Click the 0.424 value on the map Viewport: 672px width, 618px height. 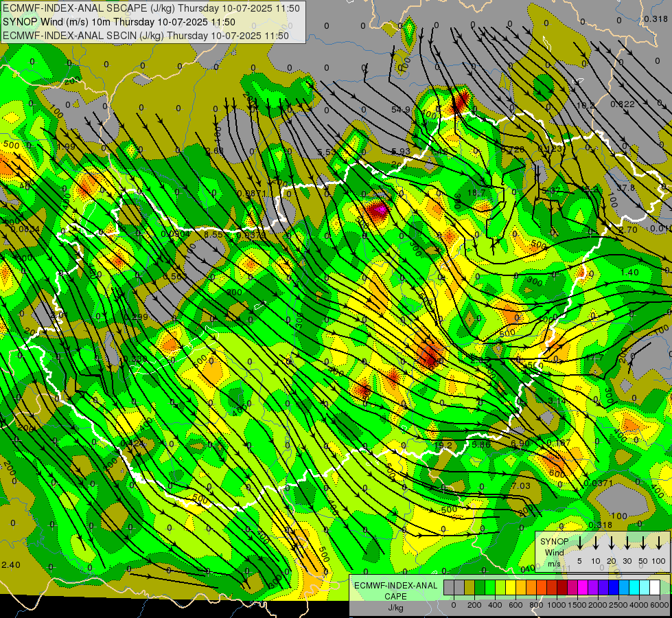pos(132,444)
